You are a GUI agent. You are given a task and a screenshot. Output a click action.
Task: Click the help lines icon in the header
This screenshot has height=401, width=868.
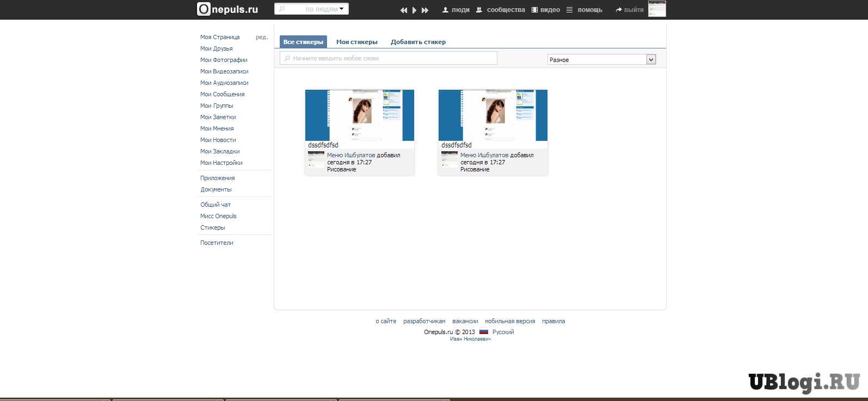click(569, 10)
